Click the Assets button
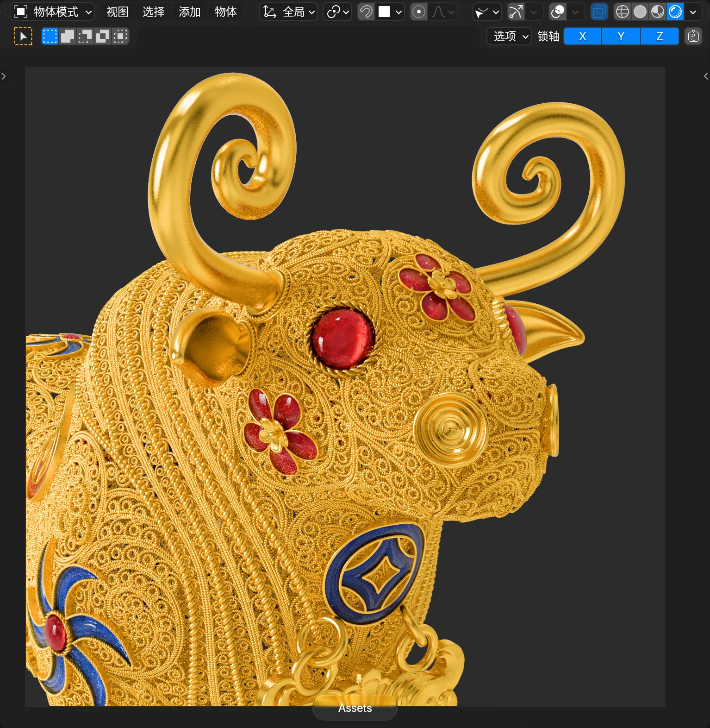Screen dimensions: 710x728 pyautogui.click(x=355, y=708)
